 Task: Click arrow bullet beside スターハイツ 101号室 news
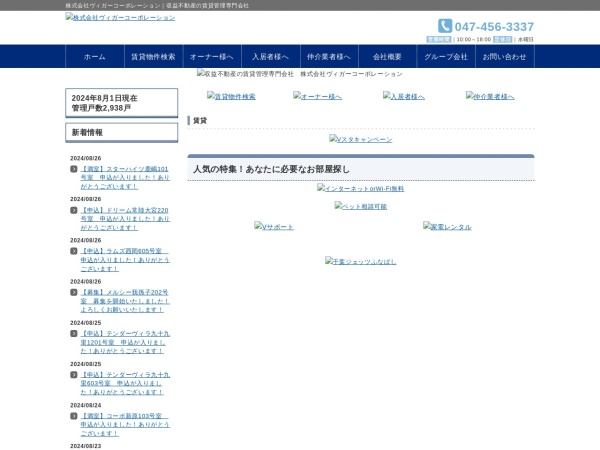point(74,169)
